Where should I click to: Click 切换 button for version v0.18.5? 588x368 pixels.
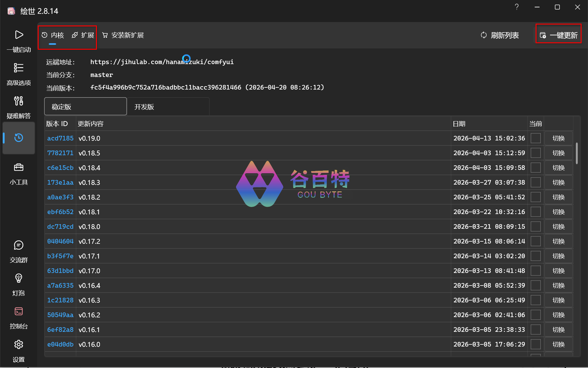(x=558, y=153)
